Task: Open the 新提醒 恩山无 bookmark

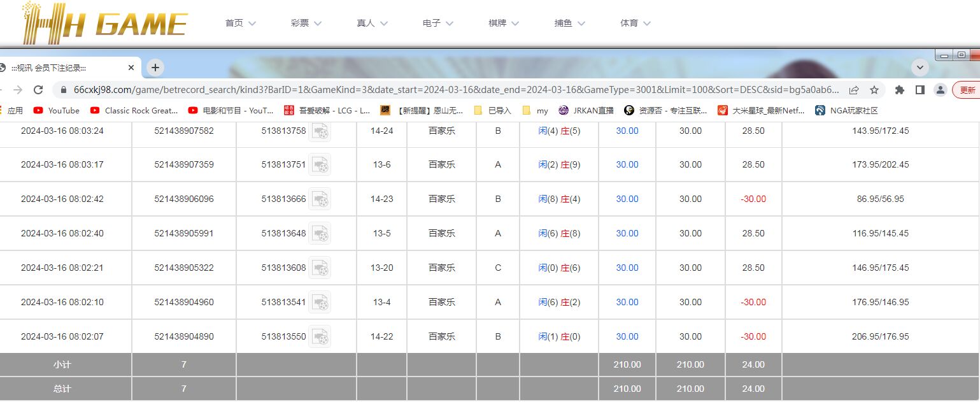Action: tap(422, 110)
